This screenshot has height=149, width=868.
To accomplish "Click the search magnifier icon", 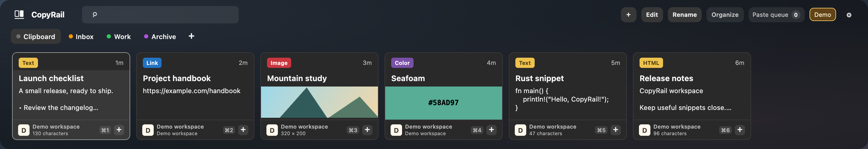I will pos(95,14).
